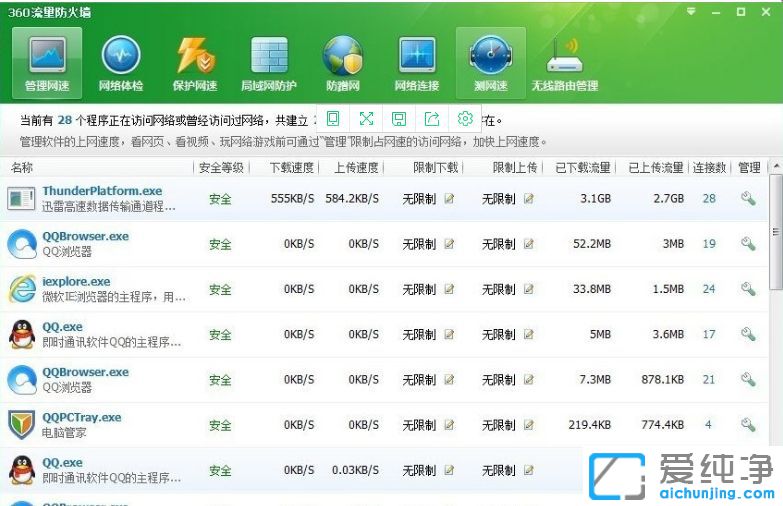The height and width of the screenshot is (506, 783).
Task: Click the floating toolbar share icon
Action: coord(432,118)
